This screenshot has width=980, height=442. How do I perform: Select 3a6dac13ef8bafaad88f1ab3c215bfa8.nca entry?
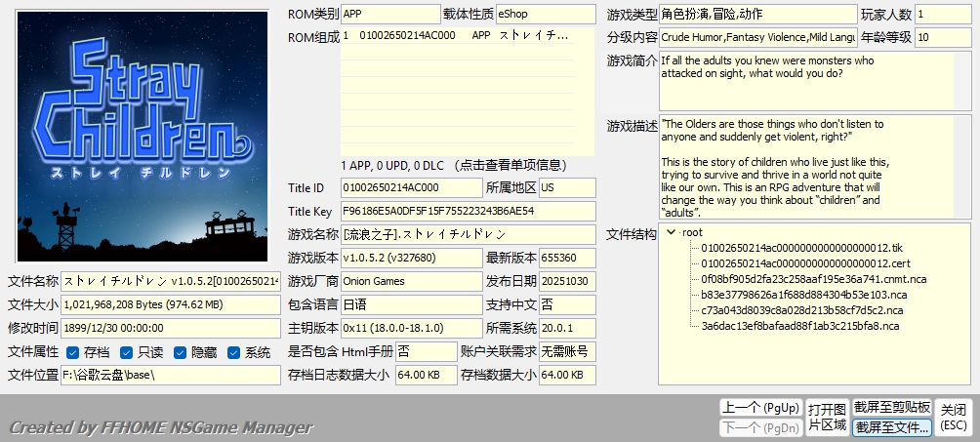800,326
